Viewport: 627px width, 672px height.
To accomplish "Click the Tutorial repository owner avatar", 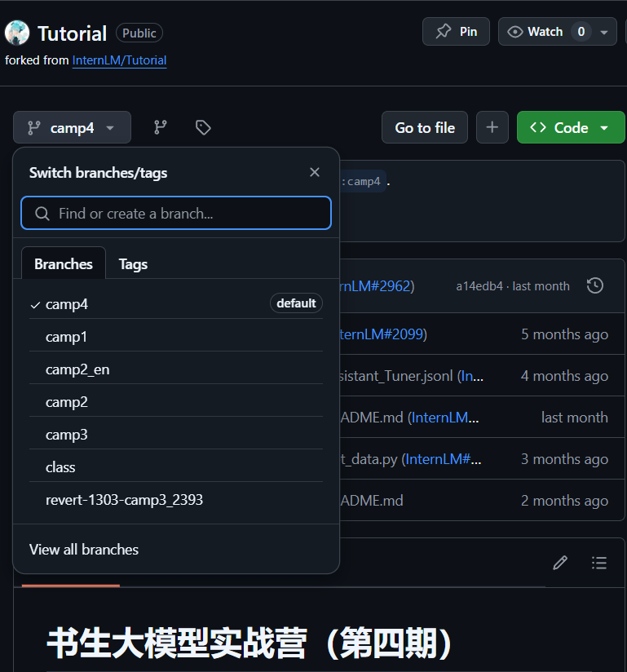I will [x=17, y=33].
